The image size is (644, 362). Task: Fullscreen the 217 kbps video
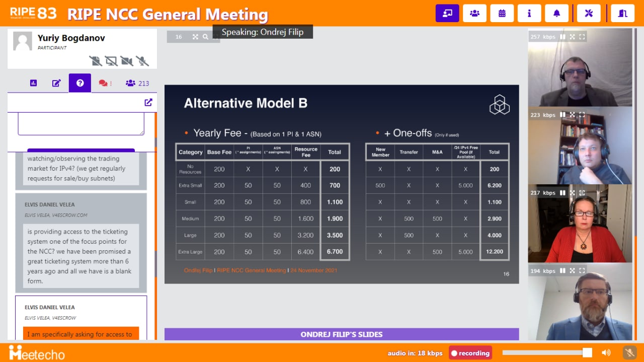click(x=582, y=193)
